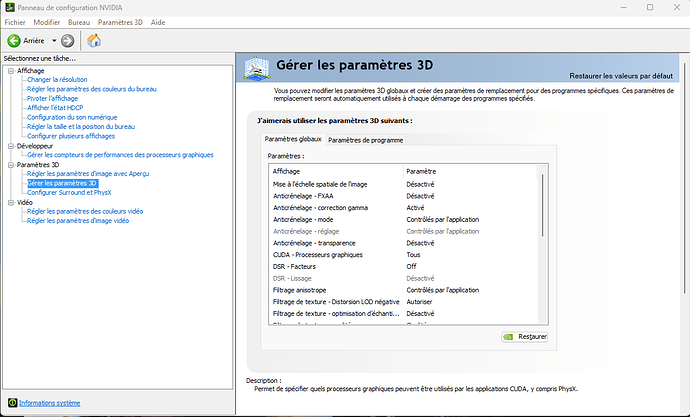
Task: Select Anticrénelage - transparence row
Action: (x=403, y=243)
